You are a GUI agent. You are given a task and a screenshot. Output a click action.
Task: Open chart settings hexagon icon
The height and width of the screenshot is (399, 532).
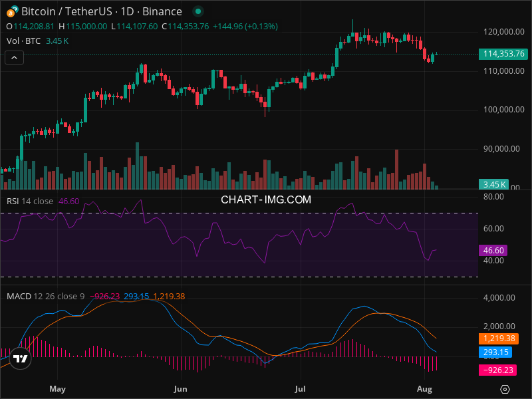[505, 389]
